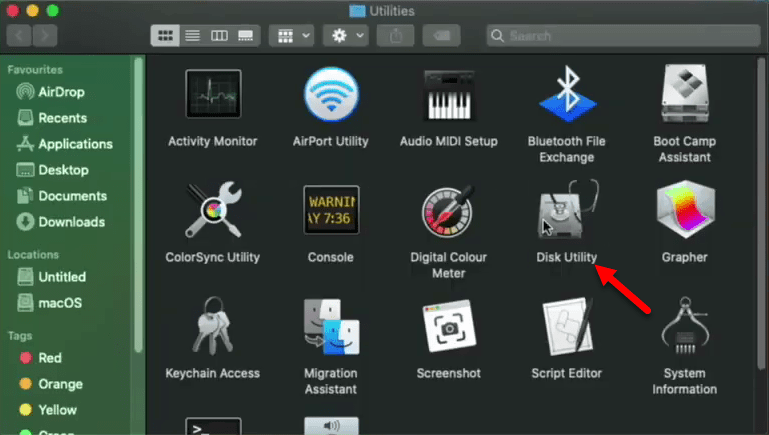The width and height of the screenshot is (769, 435).
Task: Click the "AirPort Utility" label text
Action: click(x=331, y=141)
